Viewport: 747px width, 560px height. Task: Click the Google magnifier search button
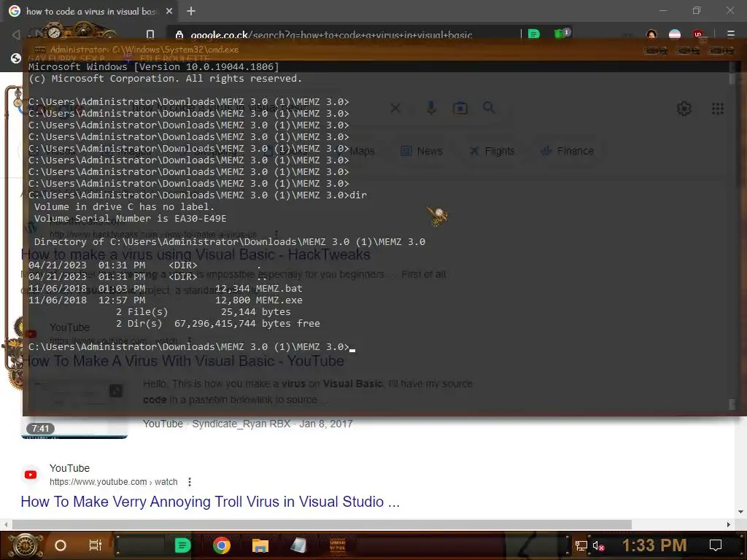[x=489, y=108]
